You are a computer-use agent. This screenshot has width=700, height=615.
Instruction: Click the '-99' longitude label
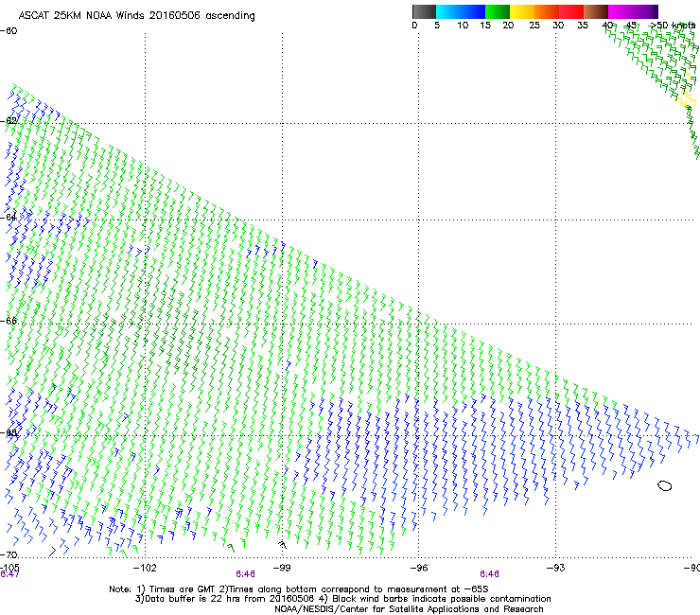click(x=282, y=568)
